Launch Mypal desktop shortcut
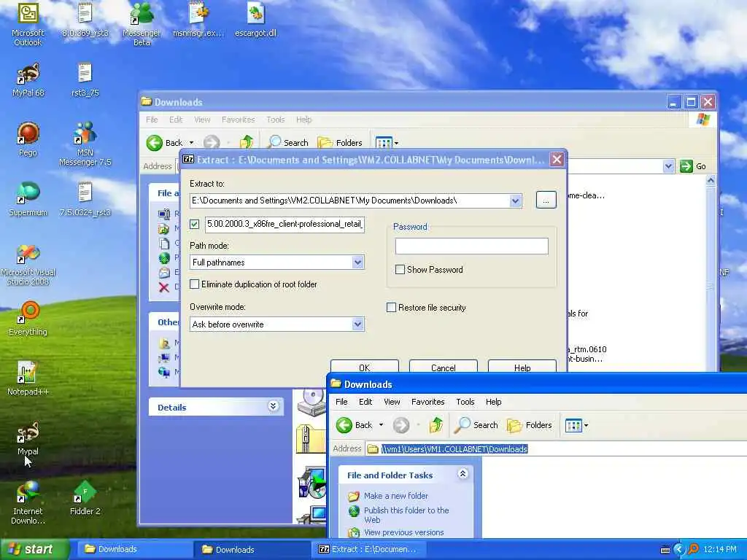 (x=28, y=438)
